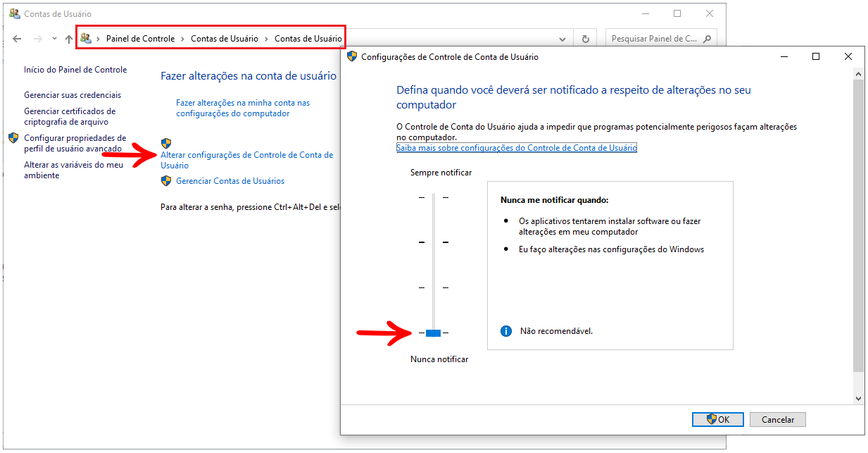This screenshot has width=868, height=453.
Task: Open Configurar propriedades de perfil de usuário avançado
Action: point(75,143)
